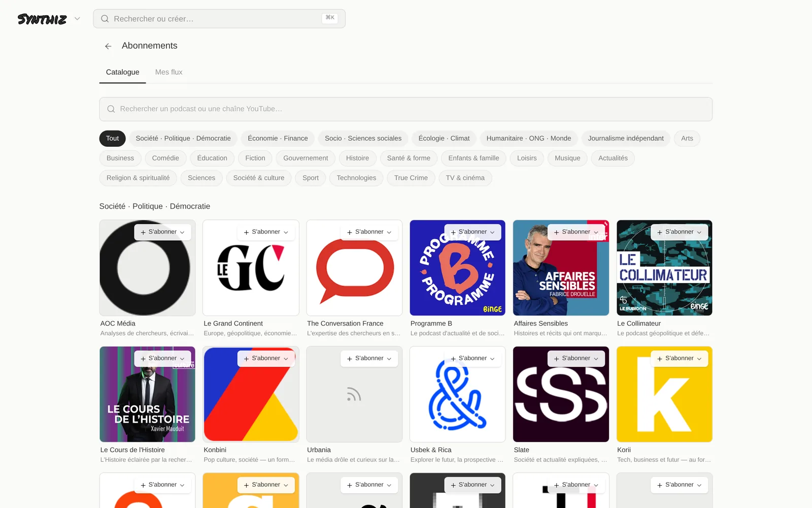The image size is (812, 508).
Task: Click the plus icon in Usbek & Rica's S'abonner
Action: pos(453,359)
